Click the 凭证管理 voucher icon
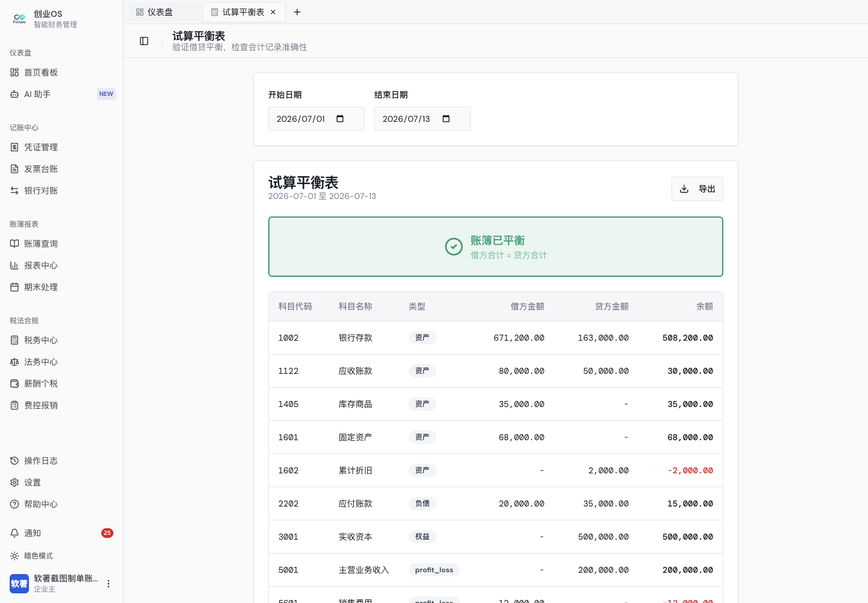868x603 pixels. [x=14, y=147]
